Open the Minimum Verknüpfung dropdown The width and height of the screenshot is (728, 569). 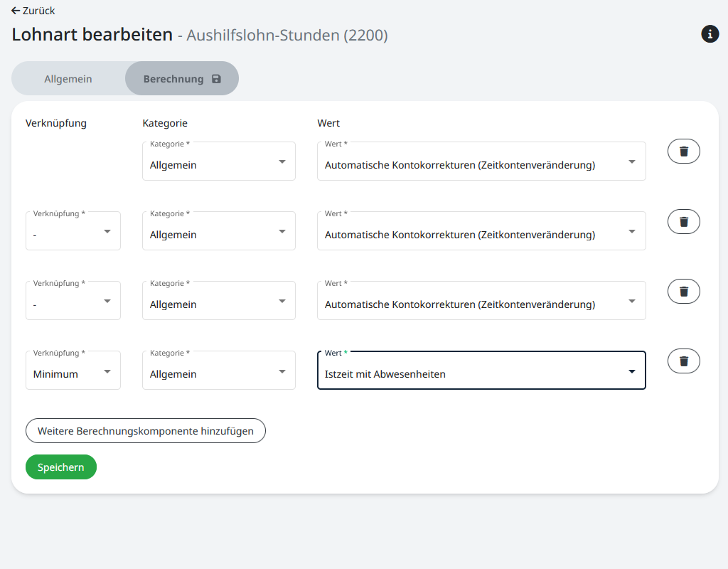tap(73, 371)
